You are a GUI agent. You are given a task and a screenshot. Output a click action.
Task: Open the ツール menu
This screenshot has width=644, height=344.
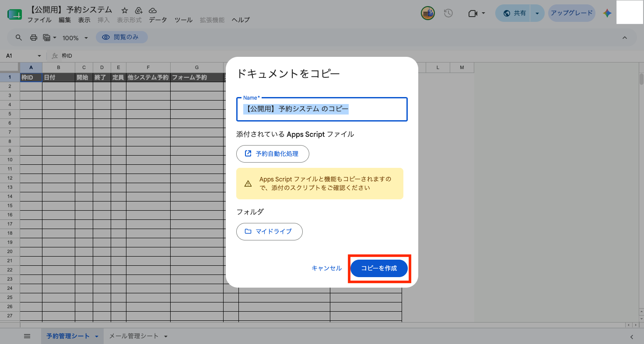[184, 20]
